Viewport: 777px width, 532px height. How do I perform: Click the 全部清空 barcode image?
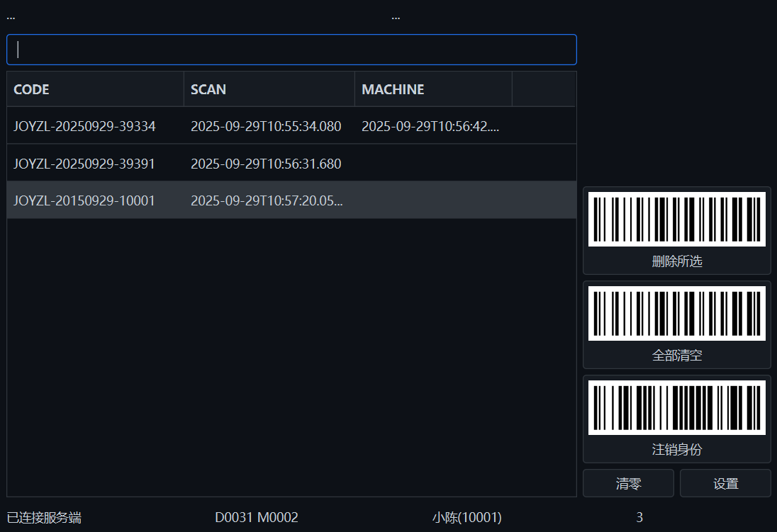(677, 313)
